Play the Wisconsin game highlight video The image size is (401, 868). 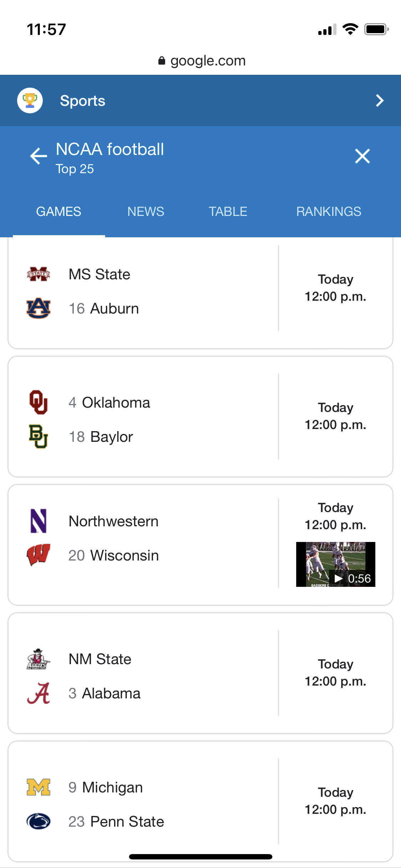(335, 564)
